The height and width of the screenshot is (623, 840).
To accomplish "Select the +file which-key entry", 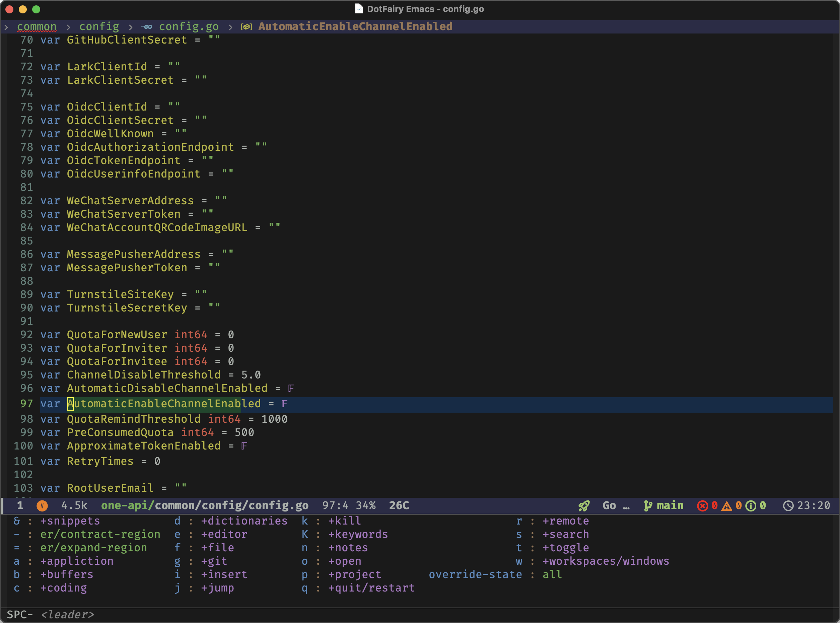I will click(x=217, y=548).
